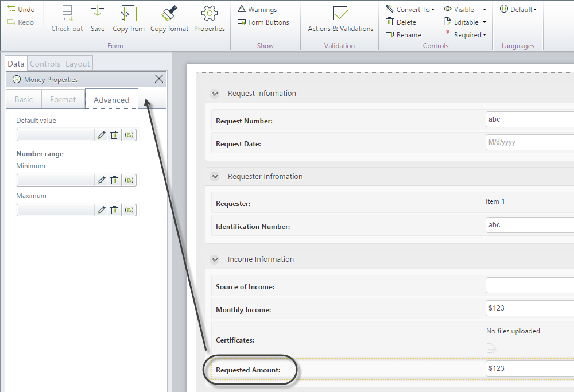Switch to the Data tab

click(x=16, y=64)
